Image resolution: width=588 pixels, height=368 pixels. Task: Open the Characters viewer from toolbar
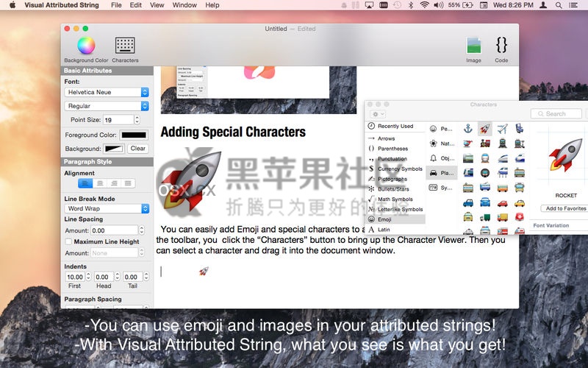[125, 50]
